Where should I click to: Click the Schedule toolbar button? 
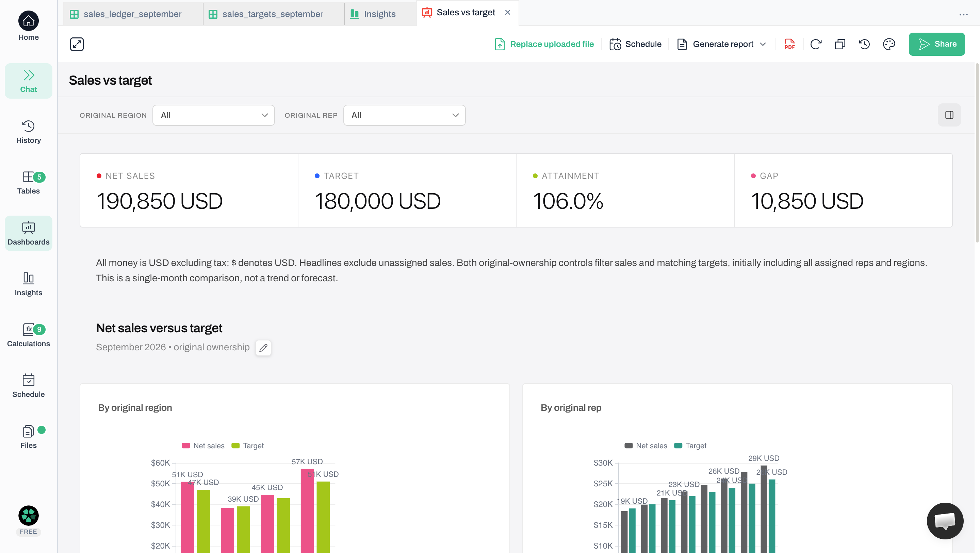635,44
